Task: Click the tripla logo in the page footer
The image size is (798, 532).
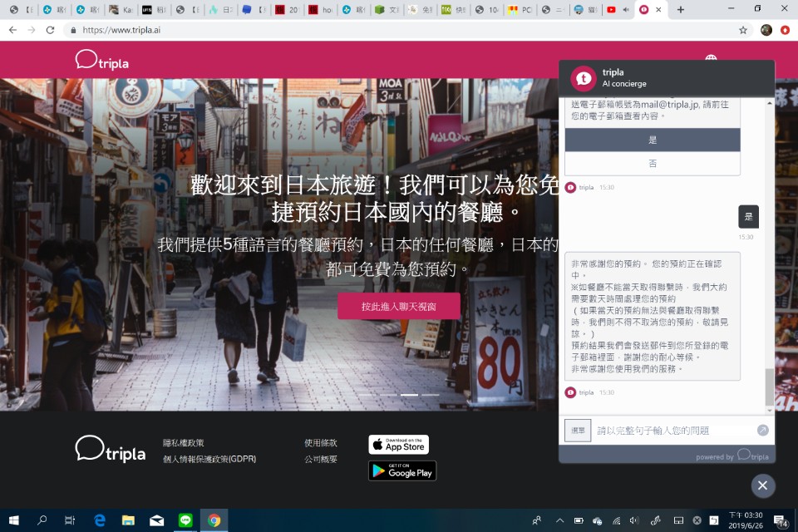Action: [111, 450]
